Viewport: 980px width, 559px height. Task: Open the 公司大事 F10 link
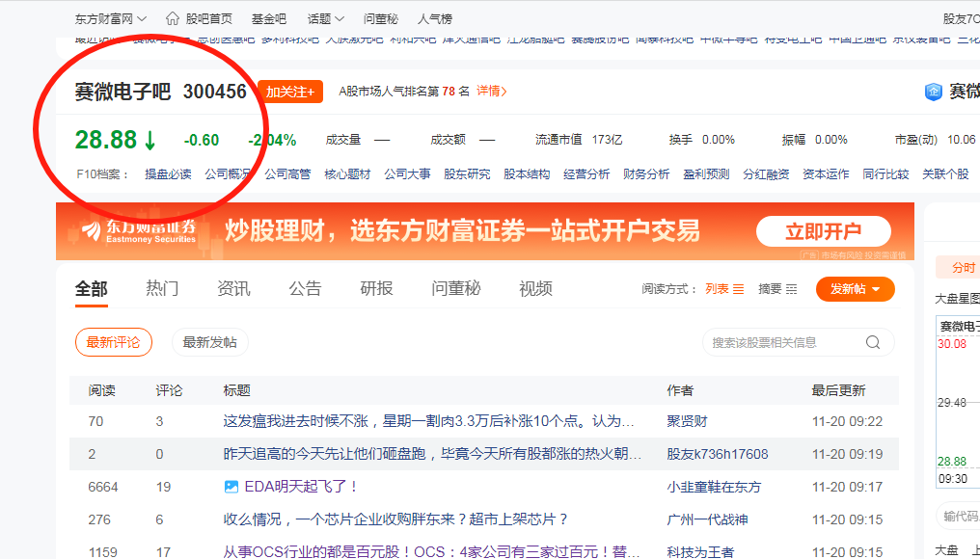coord(407,174)
